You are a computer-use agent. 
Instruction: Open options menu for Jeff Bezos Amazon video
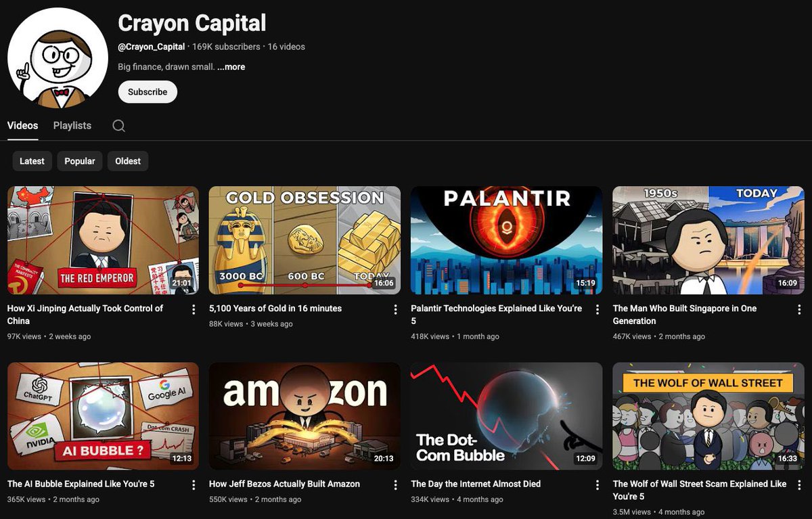395,485
